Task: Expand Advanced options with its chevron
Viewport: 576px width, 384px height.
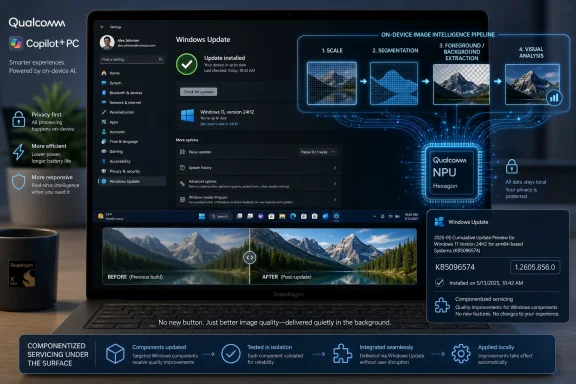Action: (335, 183)
